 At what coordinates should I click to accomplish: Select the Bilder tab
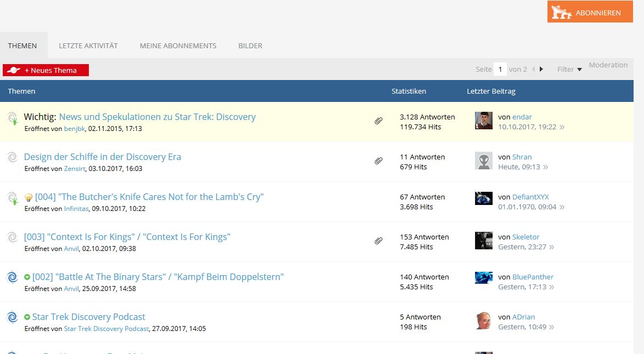point(250,45)
